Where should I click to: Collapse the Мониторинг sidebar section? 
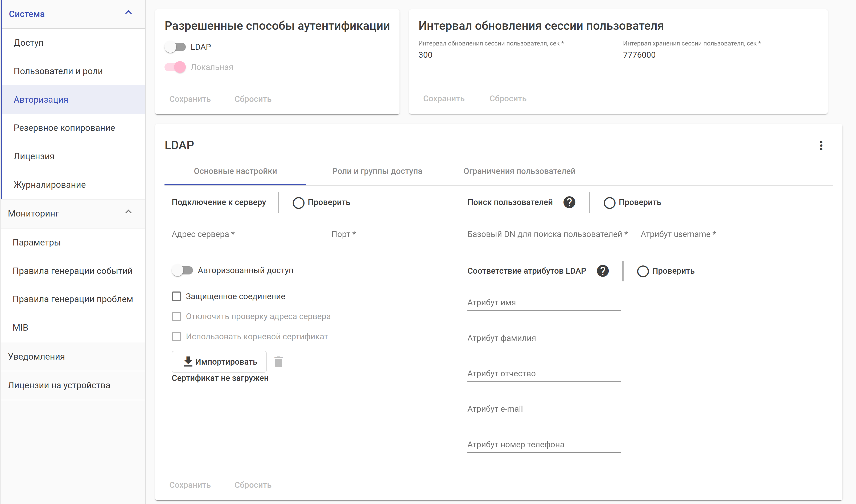pyautogui.click(x=129, y=212)
